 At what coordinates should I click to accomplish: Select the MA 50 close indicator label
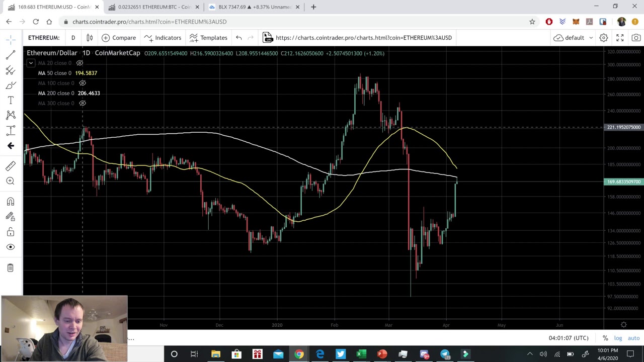click(55, 73)
